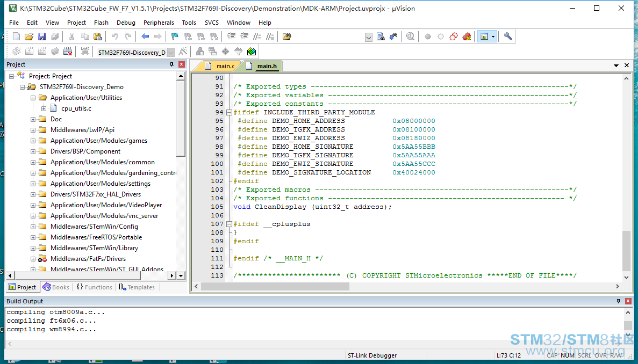Select the Application/User/Modules/games folder

coord(99,141)
